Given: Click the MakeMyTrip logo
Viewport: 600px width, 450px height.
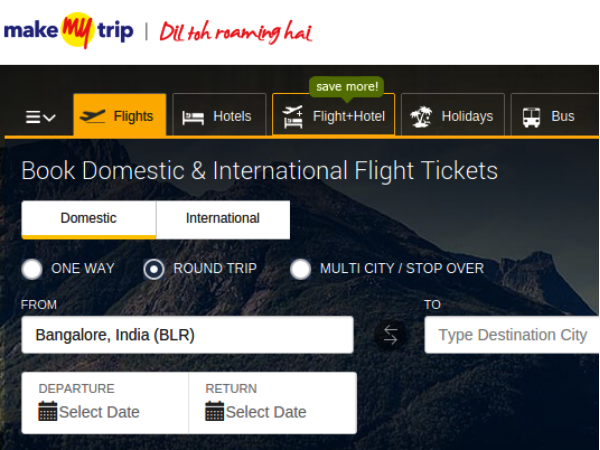Looking at the screenshot, I should coord(68,31).
